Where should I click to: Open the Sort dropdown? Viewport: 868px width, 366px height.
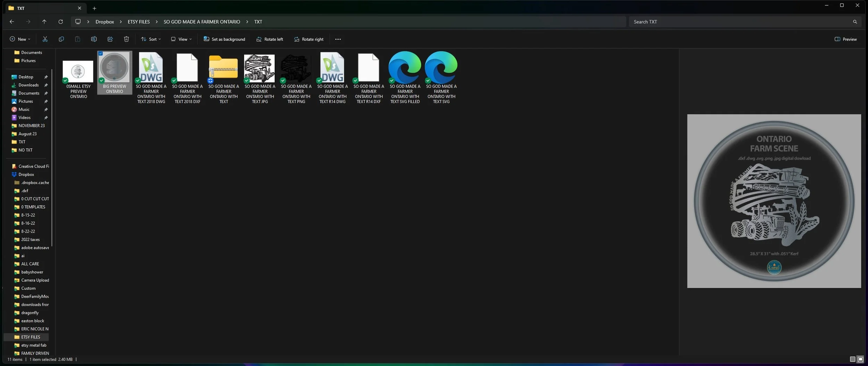click(x=151, y=39)
